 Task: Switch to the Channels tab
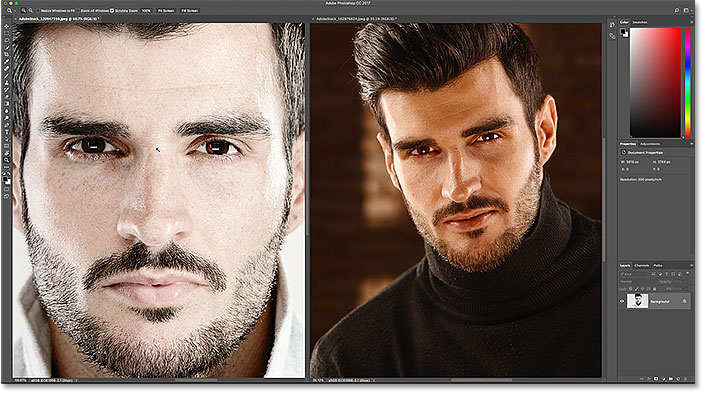[642, 266]
